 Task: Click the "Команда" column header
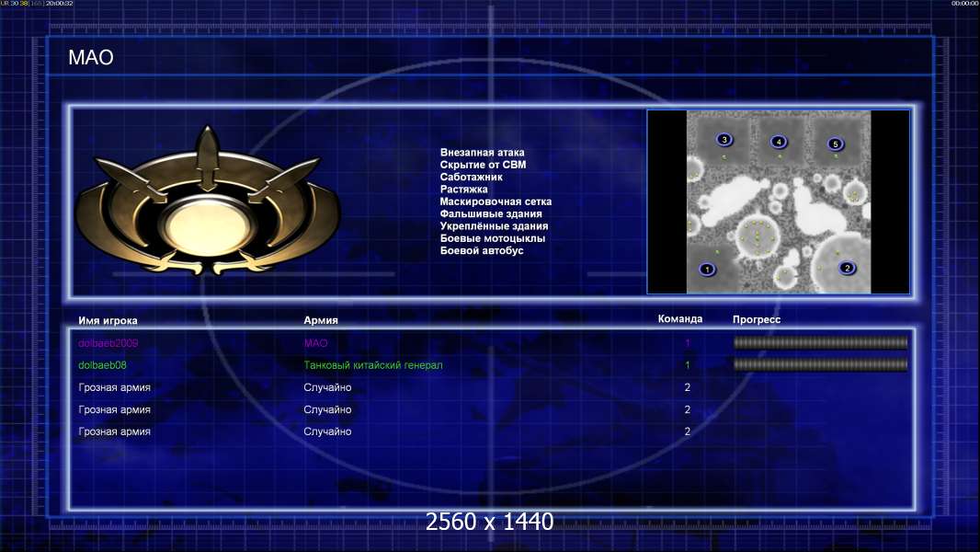click(x=680, y=319)
